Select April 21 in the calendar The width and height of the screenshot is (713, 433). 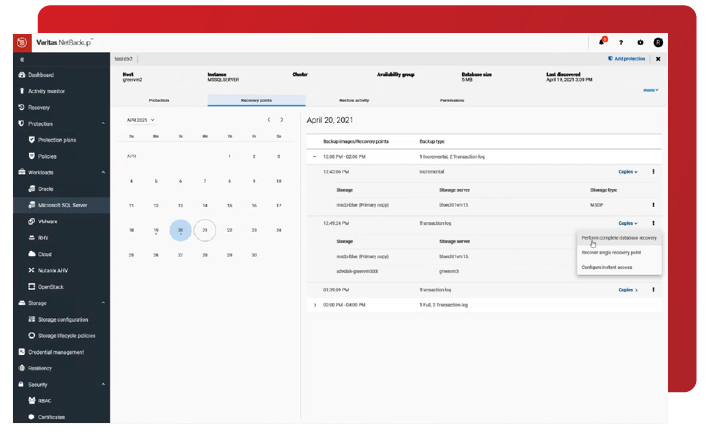point(205,230)
